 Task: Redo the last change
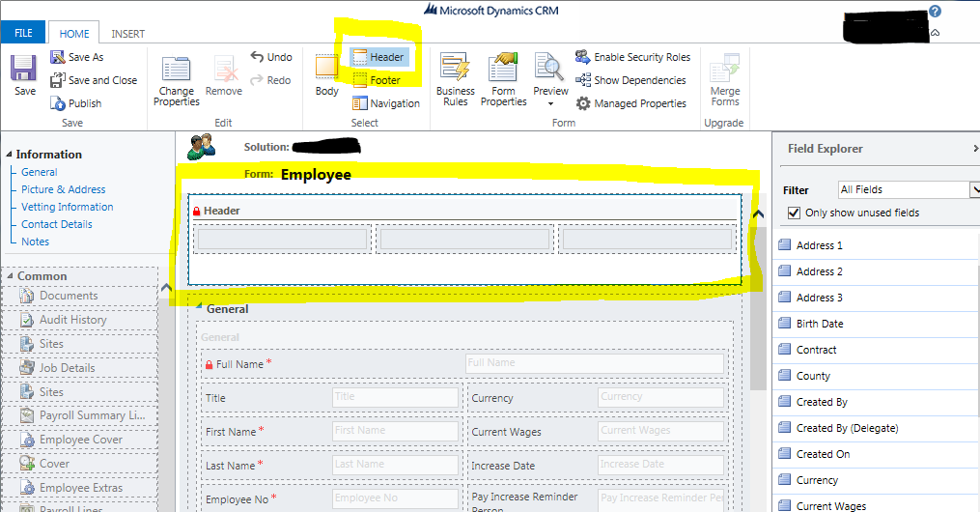270,80
